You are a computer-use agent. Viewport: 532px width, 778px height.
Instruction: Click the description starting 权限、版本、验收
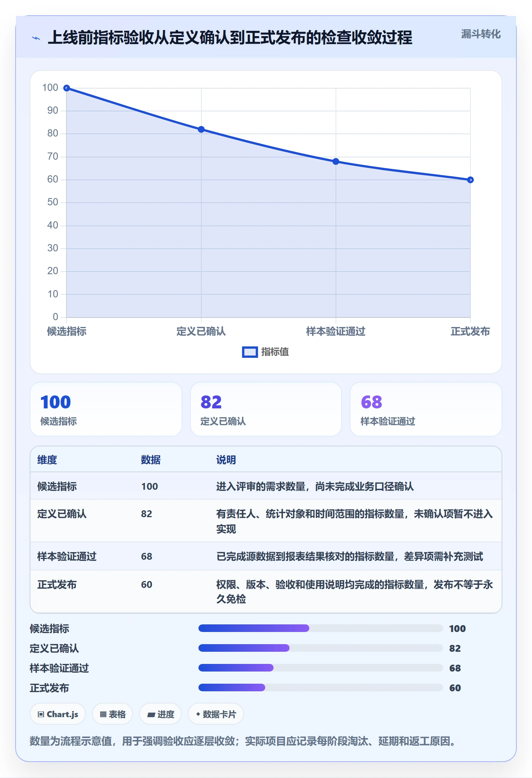pyautogui.click(x=355, y=592)
